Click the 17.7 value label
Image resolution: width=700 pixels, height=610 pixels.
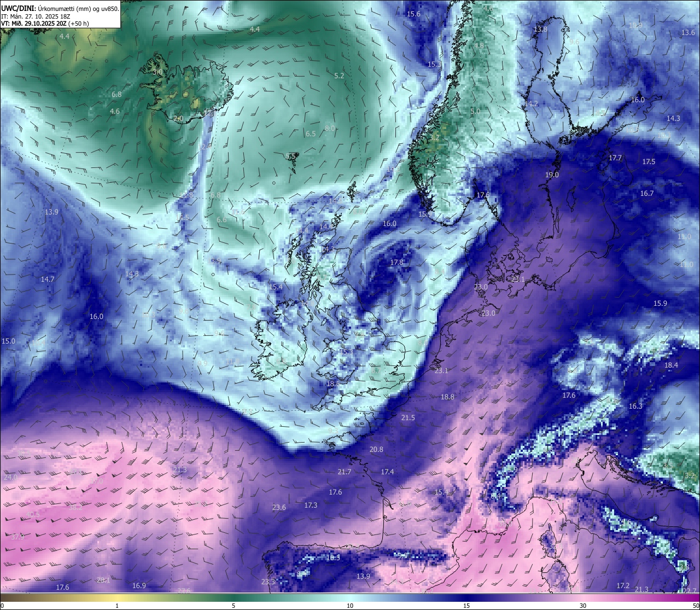coord(615,158)
